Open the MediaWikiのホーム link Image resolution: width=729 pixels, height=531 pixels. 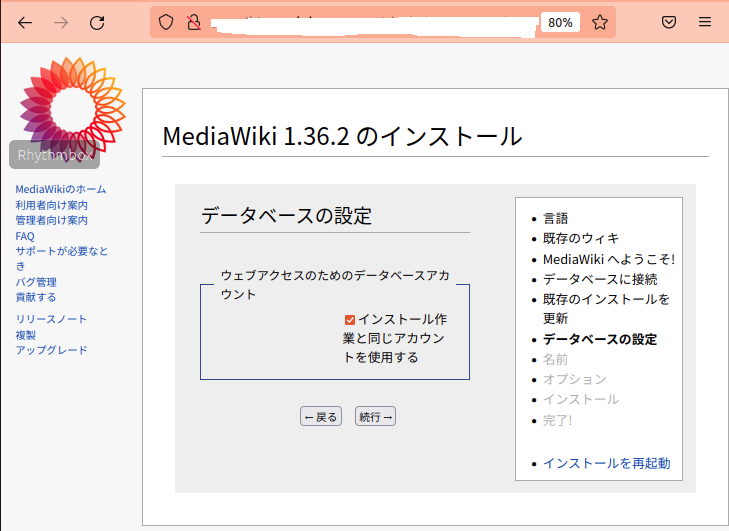click(x=61, y=189)
